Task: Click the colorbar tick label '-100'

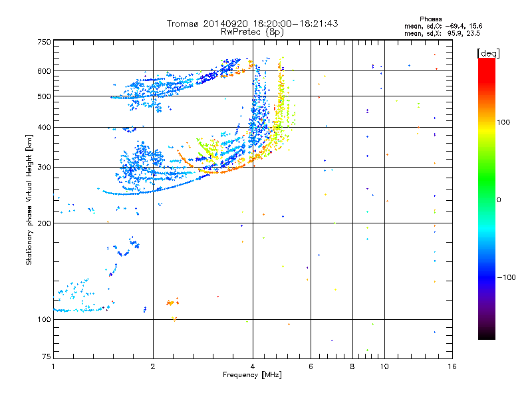Action: click(x=507, y=277)
